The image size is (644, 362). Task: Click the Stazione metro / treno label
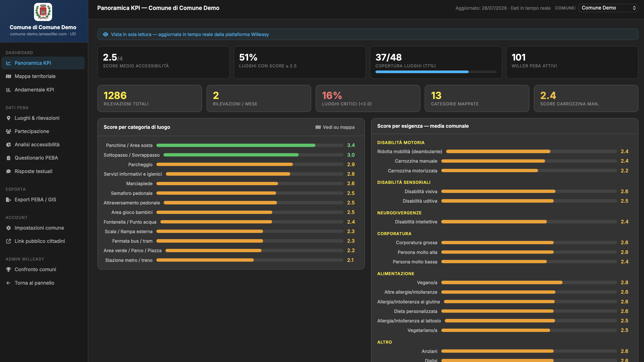coord(129,260)
